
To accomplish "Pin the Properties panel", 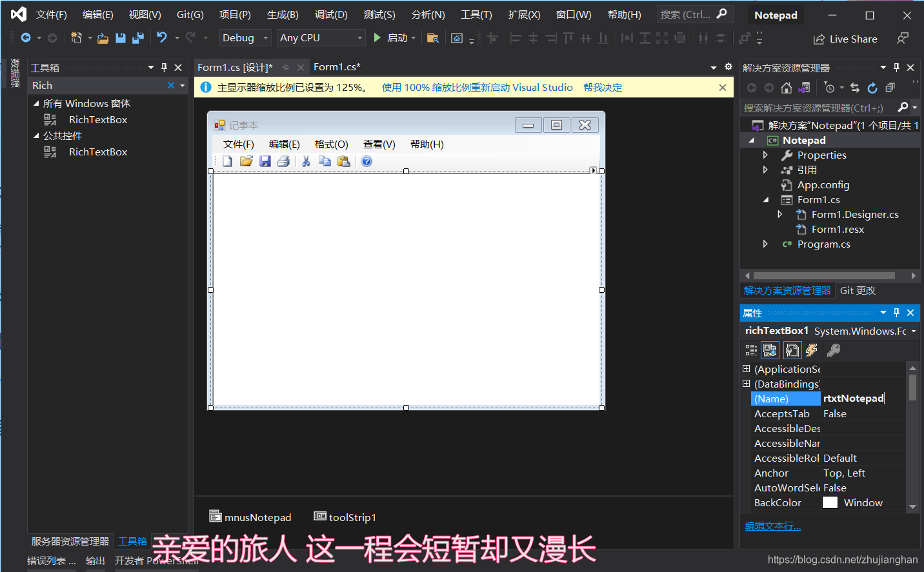I will pos(896,313).
